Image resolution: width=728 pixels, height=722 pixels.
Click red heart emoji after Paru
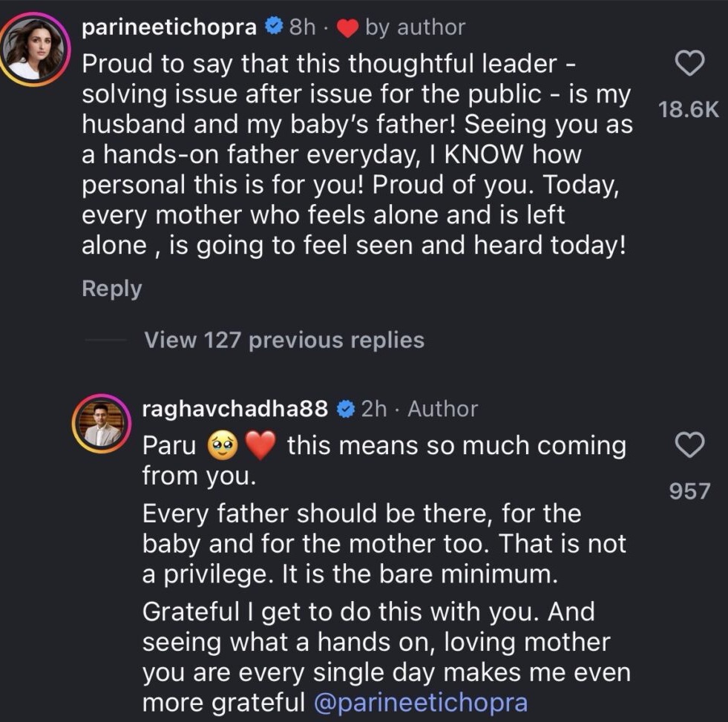click(x=260, y=447)
